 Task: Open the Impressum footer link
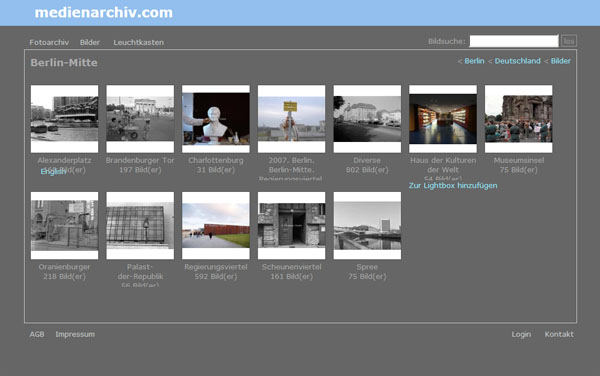tap(75, 334)
